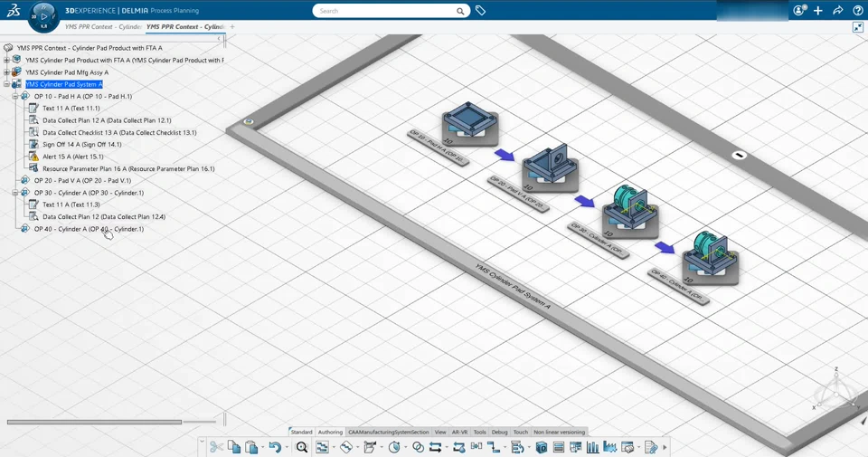The height and width of the screenshot is (457, 868).
Task: Select the OP 10 Pad H tile in the 3D view
Action: pos(470,125)
